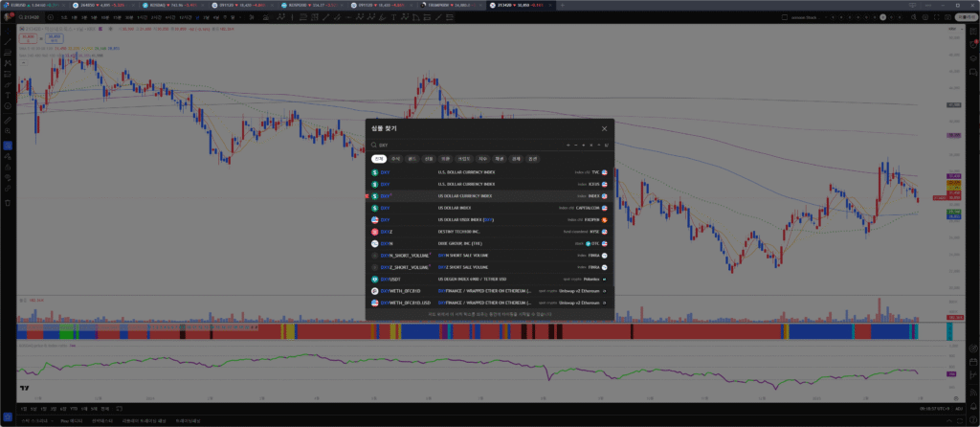980x427 pixels.
Task: Open the alerts clock icon on right sidebar
Action: 973,46
